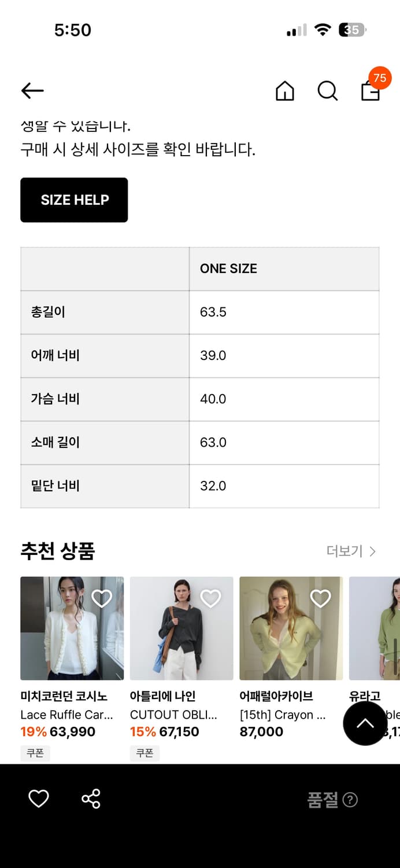Tap the scroll-to-top arrow button
The width and height of the screenshot is (400, 868).
tap(364, 723)
